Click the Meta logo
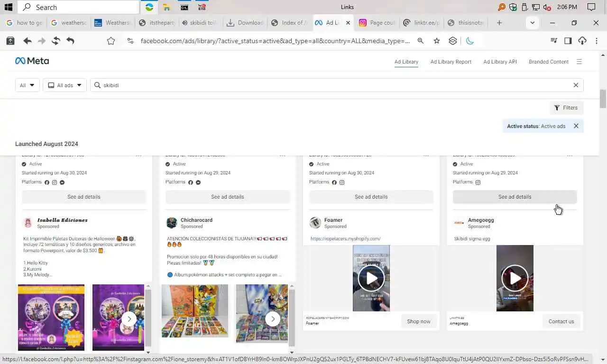Image resolution: width=607 pixels, height=364 pixels. [32, 61]
